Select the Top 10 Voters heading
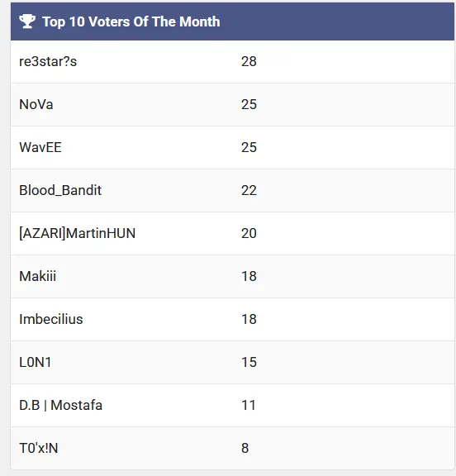The height and width of the screenshot is (476, 456). point(131,21)
